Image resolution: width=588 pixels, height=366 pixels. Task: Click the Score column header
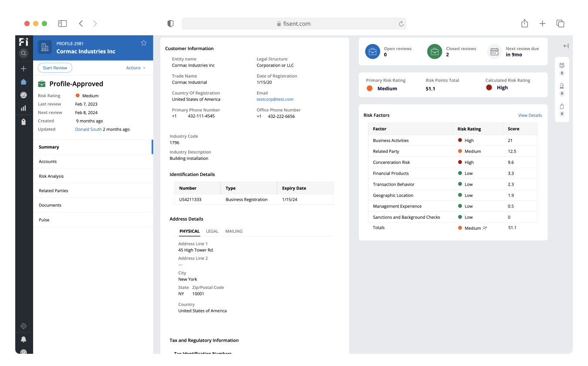coord(520,129)
